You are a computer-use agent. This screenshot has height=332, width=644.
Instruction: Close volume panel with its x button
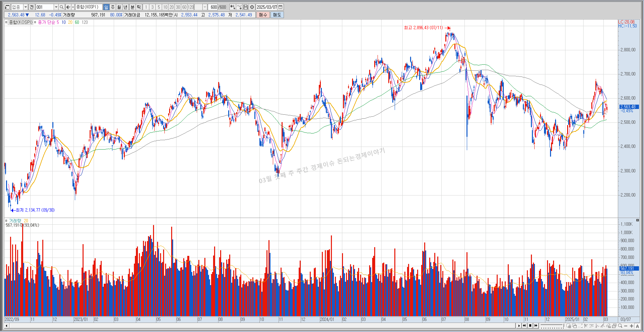coord(638,220)
